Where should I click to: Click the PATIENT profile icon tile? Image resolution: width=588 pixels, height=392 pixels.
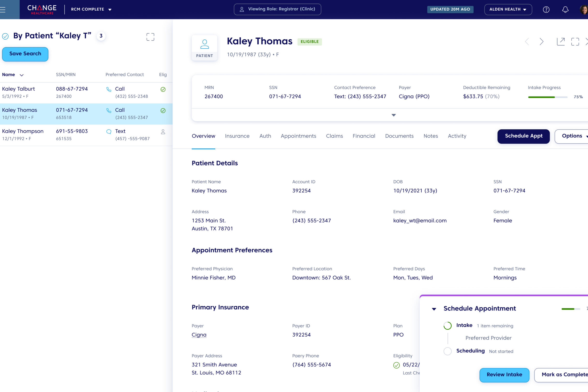[x=204, y=48]
